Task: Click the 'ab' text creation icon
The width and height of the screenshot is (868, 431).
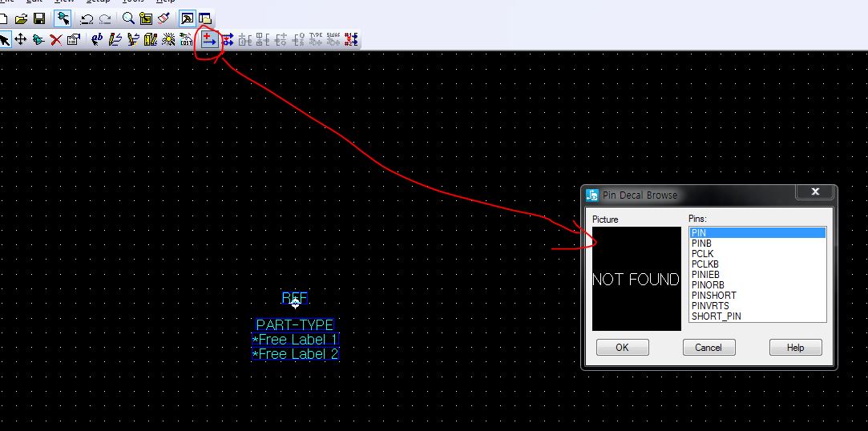Action: [x=98, y=39]
